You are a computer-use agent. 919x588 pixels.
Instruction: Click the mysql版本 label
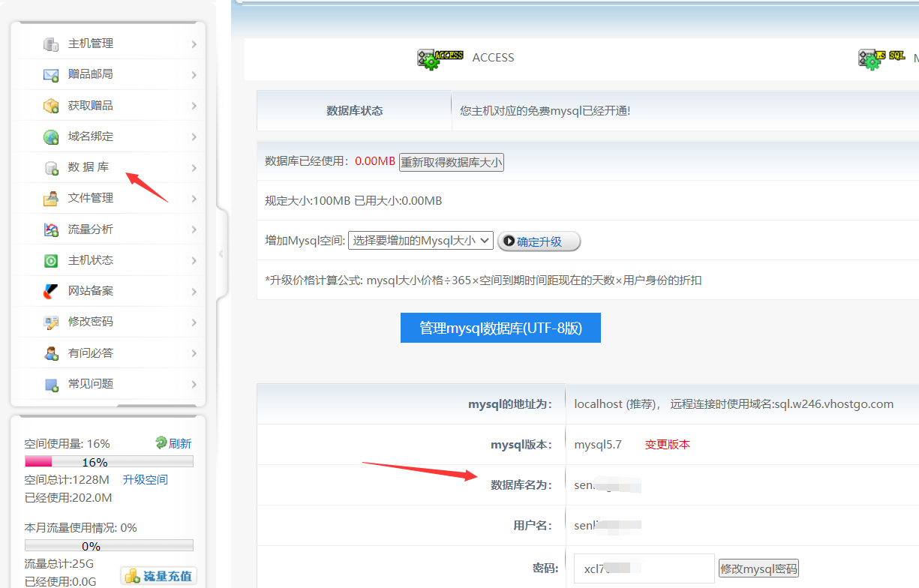(x=521, y=445)
